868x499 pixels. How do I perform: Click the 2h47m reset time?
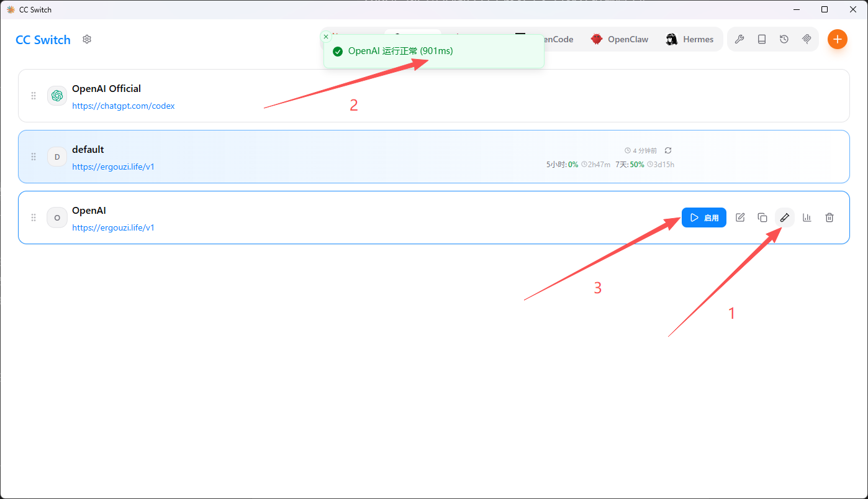tap(595, 165)
